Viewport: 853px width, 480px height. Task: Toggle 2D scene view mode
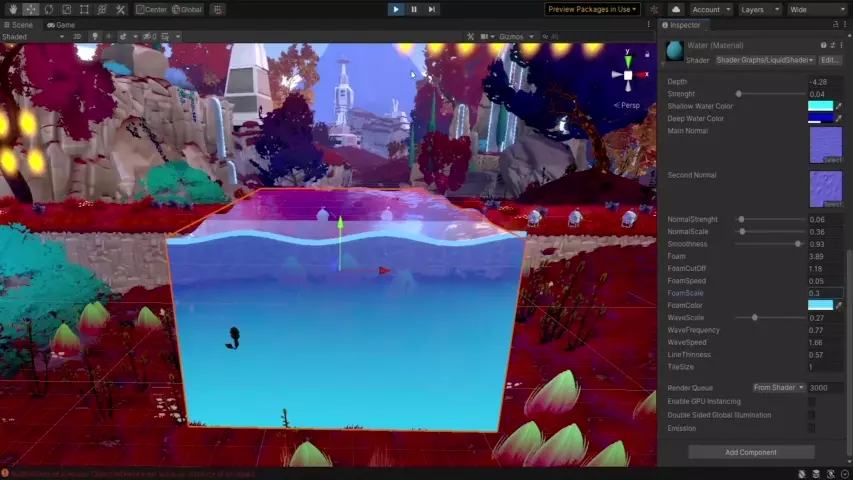(x=78, y=37)
